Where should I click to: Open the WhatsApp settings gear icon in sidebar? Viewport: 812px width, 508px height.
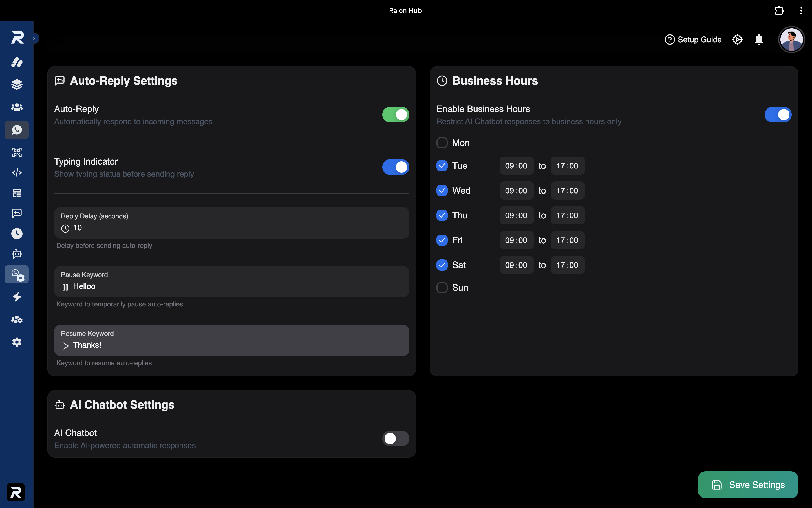17,275
